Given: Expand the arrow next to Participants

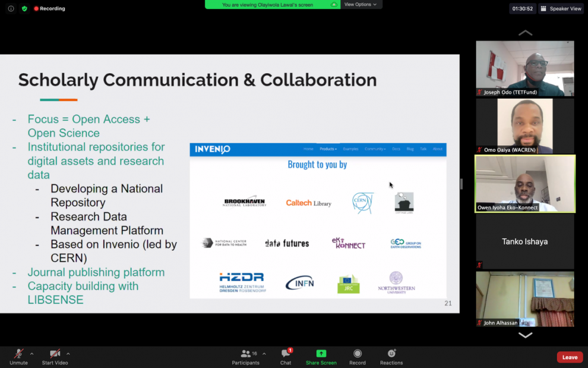Looking at the screenshot, I should tap(264, 354).
